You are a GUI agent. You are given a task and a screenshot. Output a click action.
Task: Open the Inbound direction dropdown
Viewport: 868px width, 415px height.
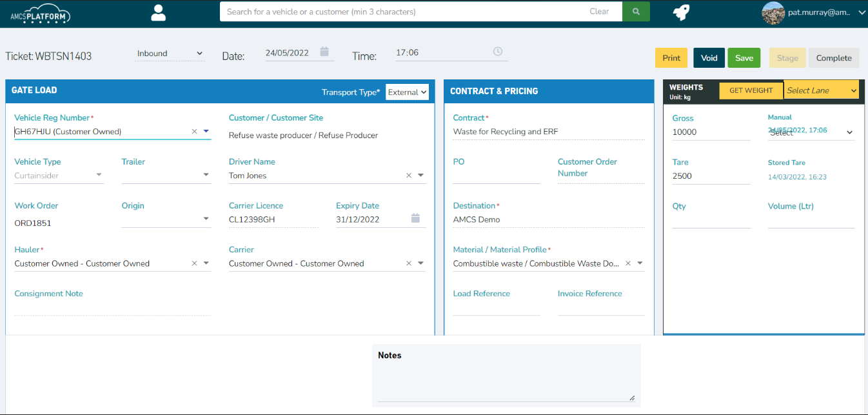170,54
